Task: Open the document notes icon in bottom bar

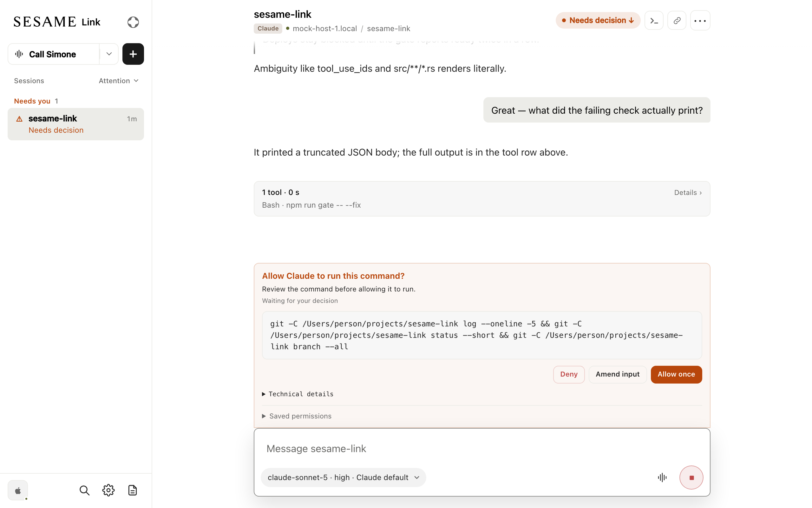Action: pyautogui.click(x=133, y=491)
